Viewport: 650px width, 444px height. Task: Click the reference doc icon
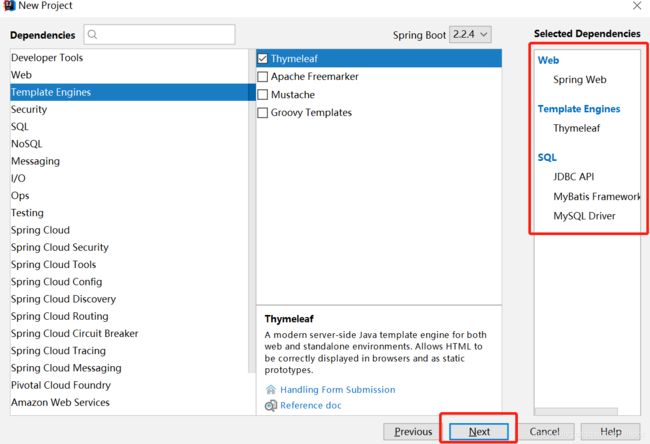(x=271, y=405)
